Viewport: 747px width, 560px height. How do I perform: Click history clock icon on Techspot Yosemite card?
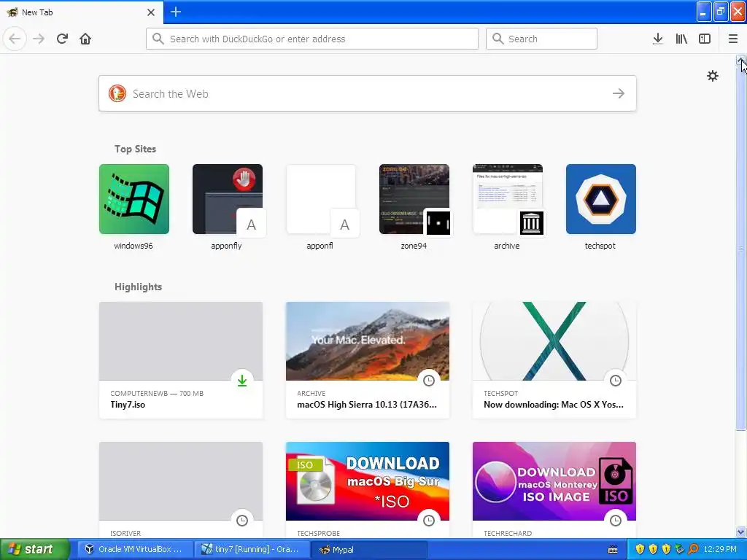(616, 381)
